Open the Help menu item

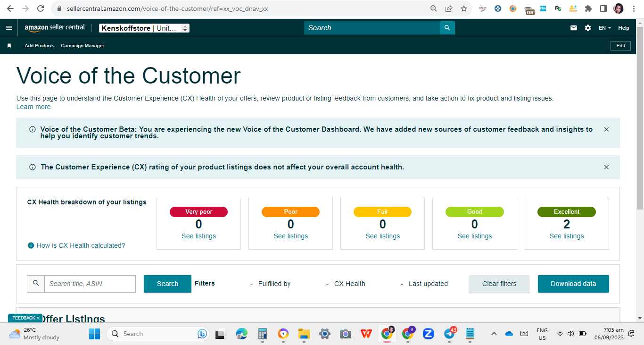pos(624,28)
